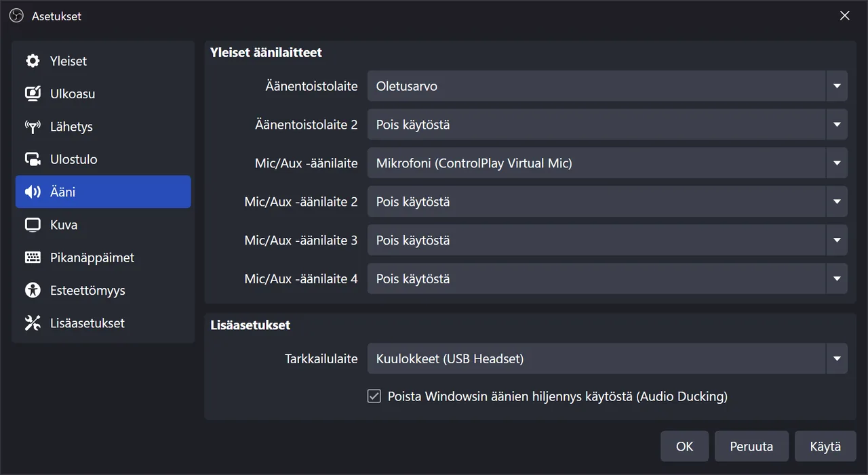Open the Tarkkailulaite dropdown showing Kuulokkeet

click(x=608, y=358)
